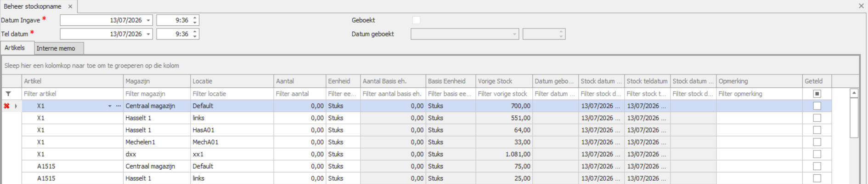Check Geteld for X1 Hasselt 1 links row
Screen dimensions: 868x184
point(817,118)
